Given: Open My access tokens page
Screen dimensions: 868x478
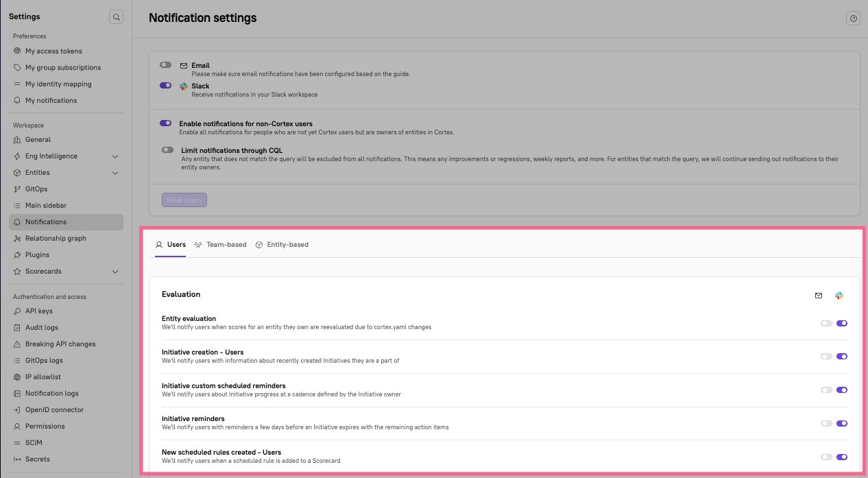Looking at the screenshot, I should click(x=53, y=51).
